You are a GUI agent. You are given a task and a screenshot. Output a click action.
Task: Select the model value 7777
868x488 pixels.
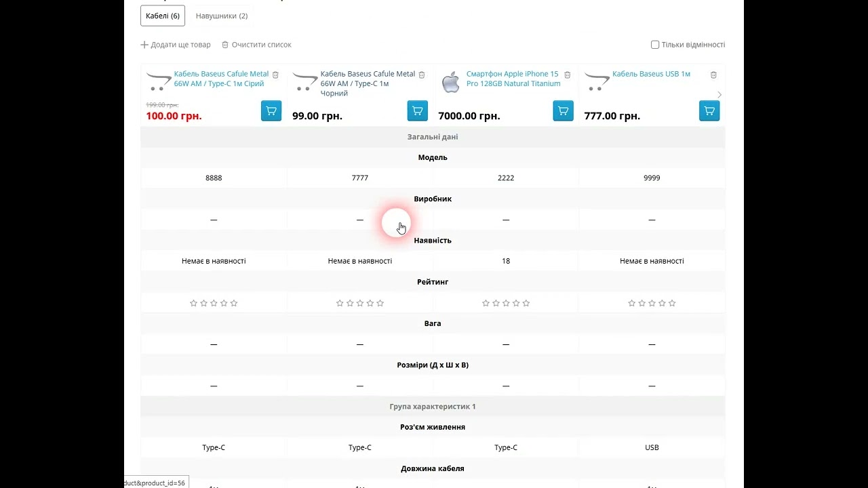(x=360, y=178)
